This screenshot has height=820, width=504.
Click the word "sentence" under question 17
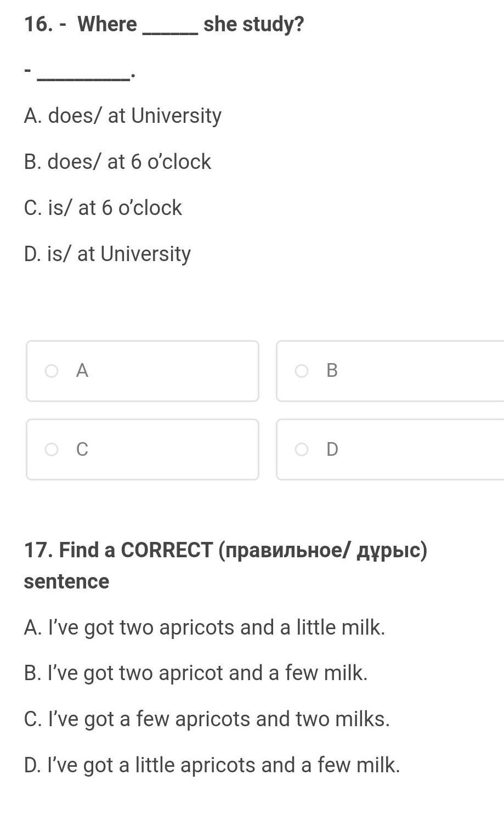[x=66, y=581]
